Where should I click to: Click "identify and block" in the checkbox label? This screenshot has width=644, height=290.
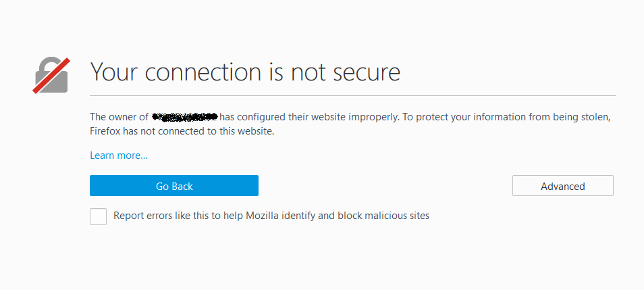pos(327,216)
